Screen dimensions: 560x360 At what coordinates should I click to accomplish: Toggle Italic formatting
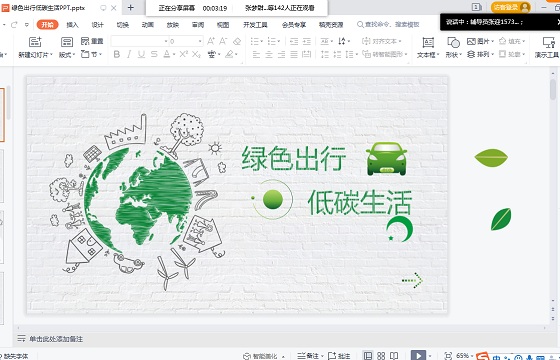[129, 54]
